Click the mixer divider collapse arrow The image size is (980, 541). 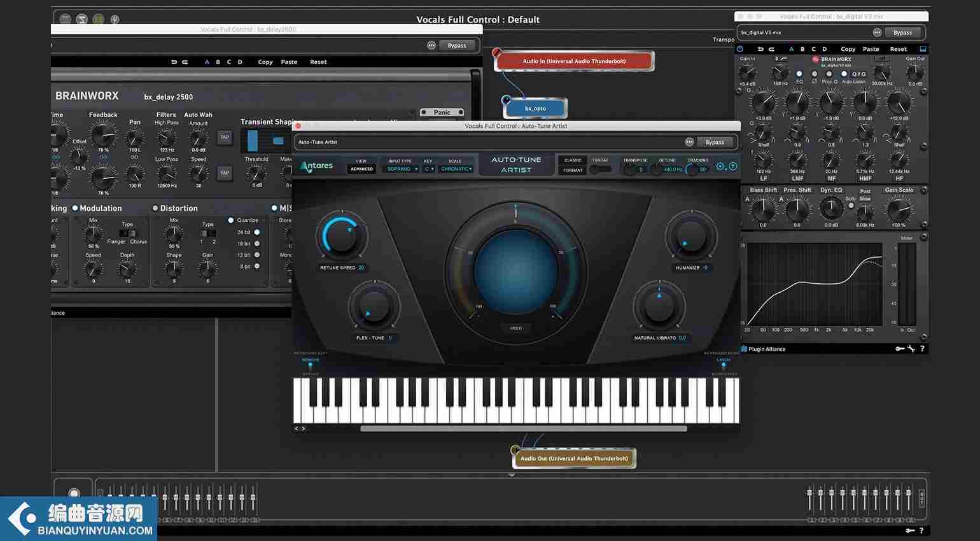[512, 475]
